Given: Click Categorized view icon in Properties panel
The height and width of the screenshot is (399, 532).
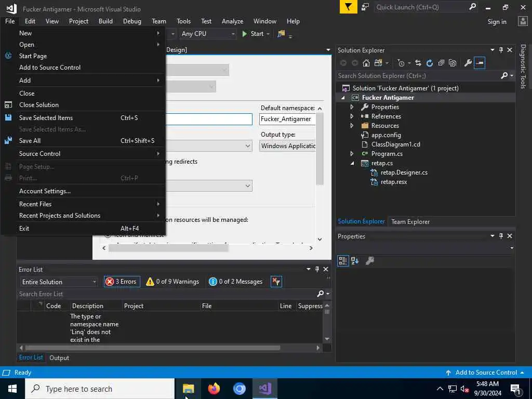Looking at the screenshot, I should 343,261.
